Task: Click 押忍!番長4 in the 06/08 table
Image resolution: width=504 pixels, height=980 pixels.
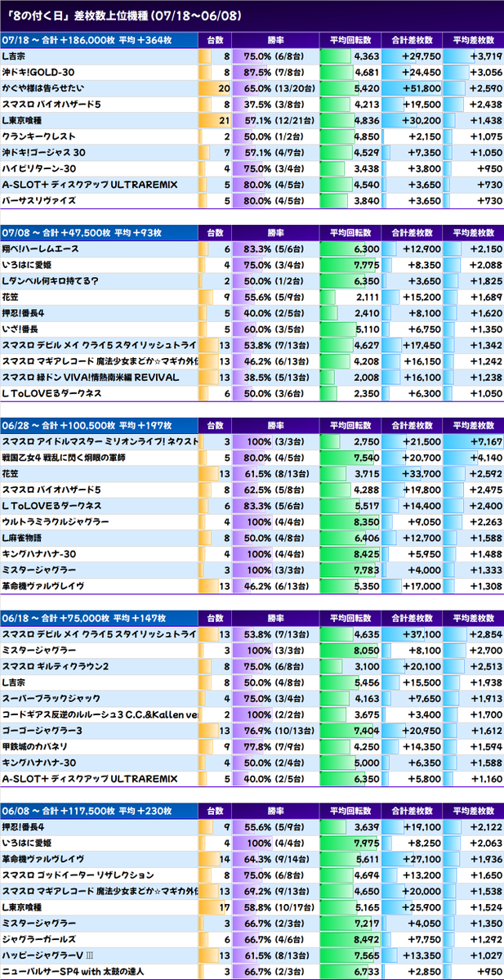Action: pyautogui.click(x=25, y=827)
